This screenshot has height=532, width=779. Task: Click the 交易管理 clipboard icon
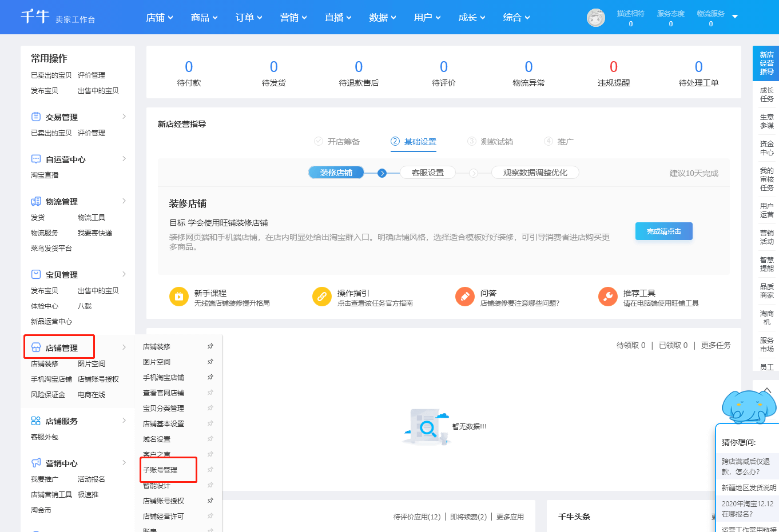[x=36, y=117]
